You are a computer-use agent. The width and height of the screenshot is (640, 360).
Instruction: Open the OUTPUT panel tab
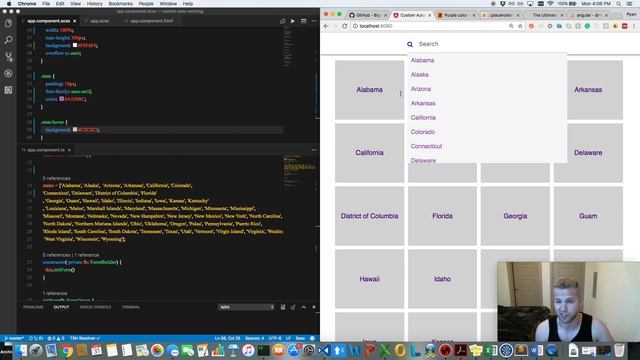[x=61, y=307]
